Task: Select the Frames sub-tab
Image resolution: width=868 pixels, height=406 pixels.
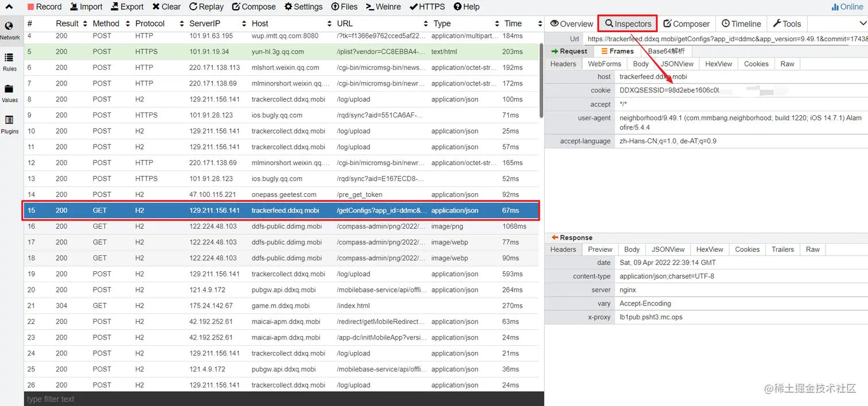Action: coord(617,51)
